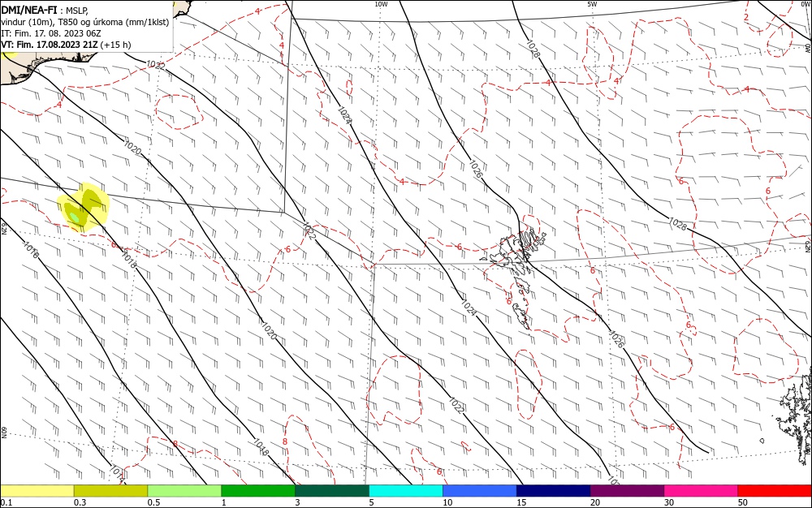Click the "15" legend scale value
812x508 pixels.
521,502
